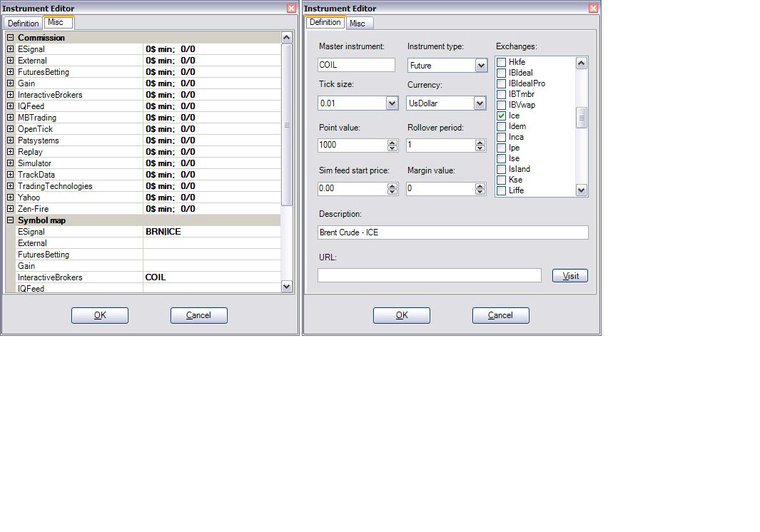This screenshot has height=532, width=760.
Task: Click the Misc property grid scrollbar thumb
Action: (x=286, y=125)
